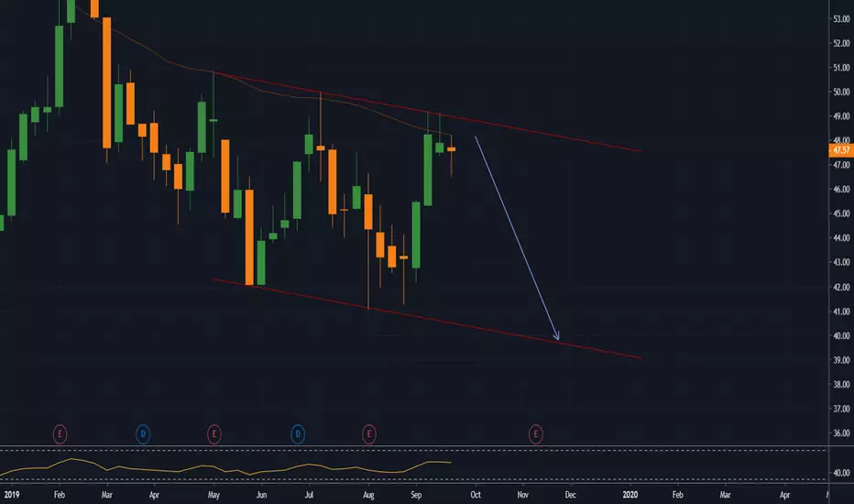Click the 49.00 price axis value
This screenshot has width=854, height=504.
[841, 116]
